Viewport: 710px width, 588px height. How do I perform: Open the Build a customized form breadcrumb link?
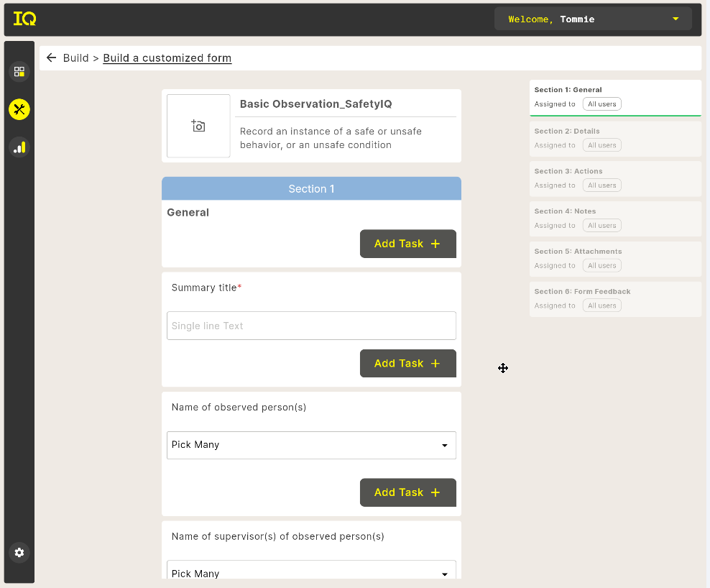[x=167, y=58]
